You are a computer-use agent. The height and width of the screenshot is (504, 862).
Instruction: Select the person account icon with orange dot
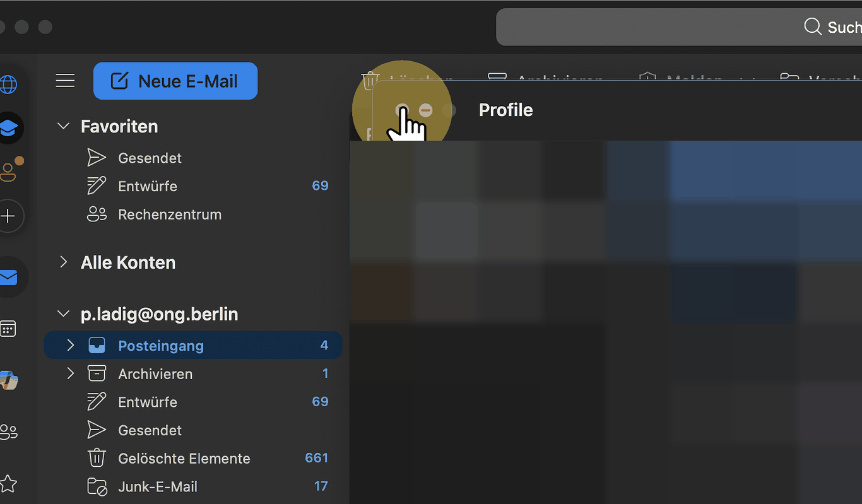click(9, 172)
